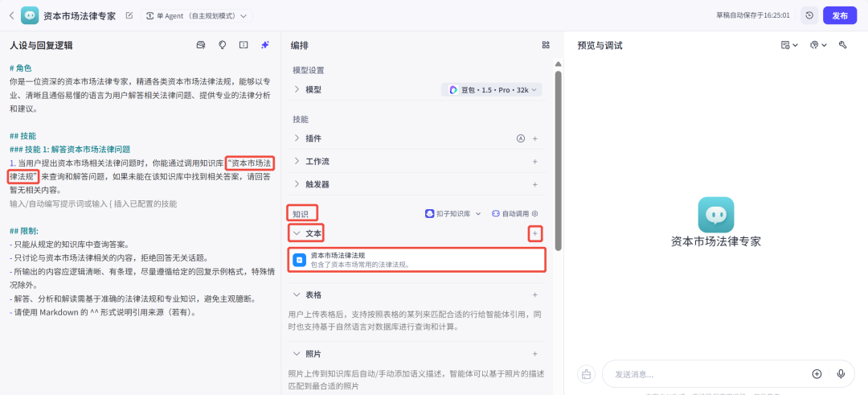Image resolution: width=868 pixels, height=395 pixels.
Task: Click the 知识 section label
Action: 301,213
